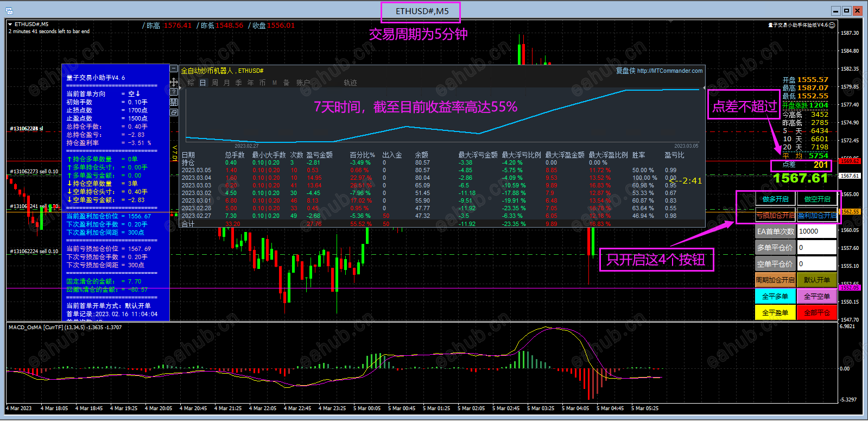The image size is (868, 421).
Task: Select the 月 monthly tab
Action: (x=226, y=83)
